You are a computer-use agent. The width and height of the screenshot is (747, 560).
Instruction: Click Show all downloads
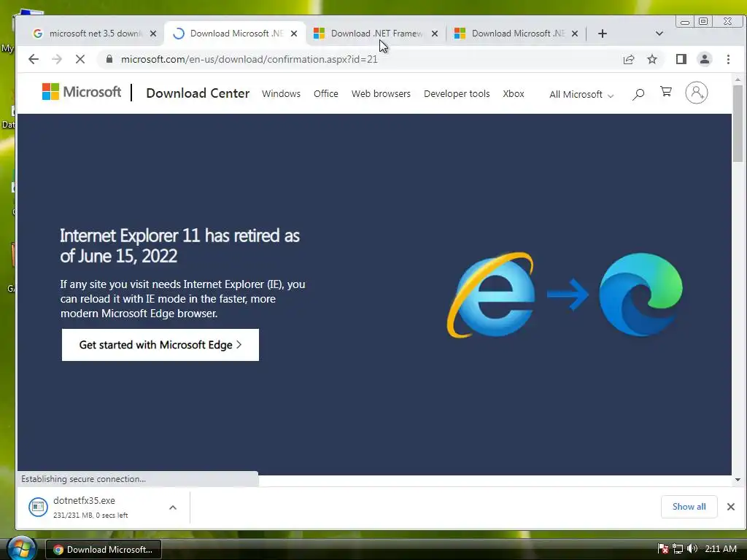689,507
